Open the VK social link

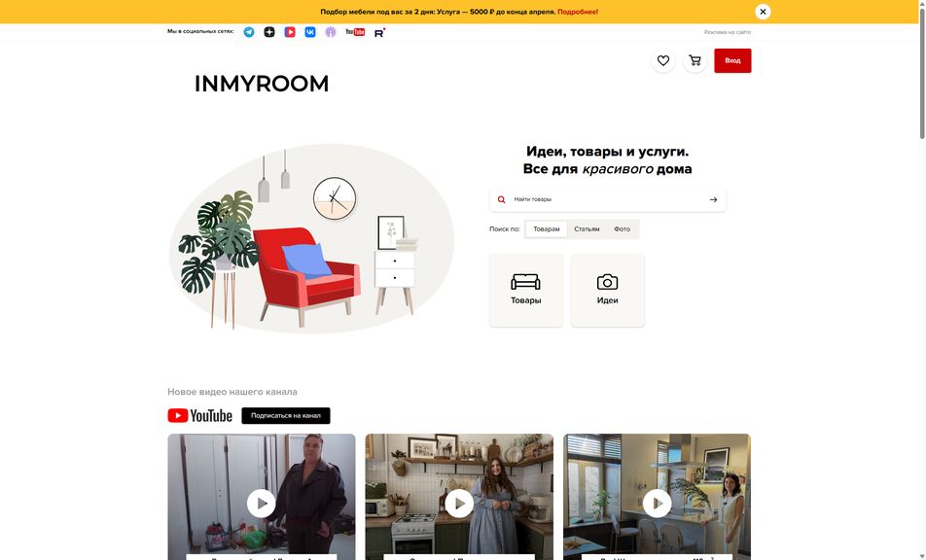310,32
